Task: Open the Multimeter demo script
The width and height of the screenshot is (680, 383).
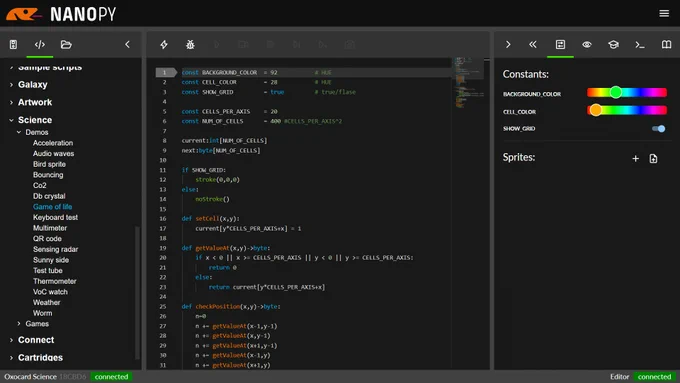Action: 50,228
